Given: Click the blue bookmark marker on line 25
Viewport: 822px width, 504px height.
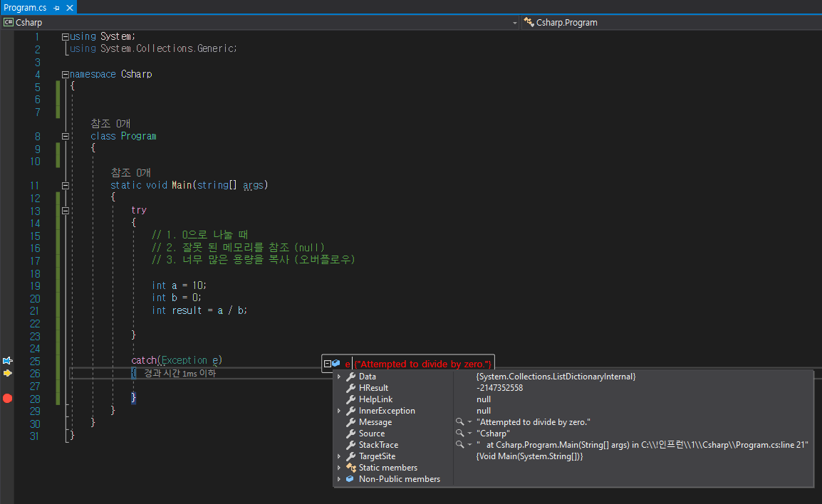Looking at the screenshot, I should (x=7, y=360).
